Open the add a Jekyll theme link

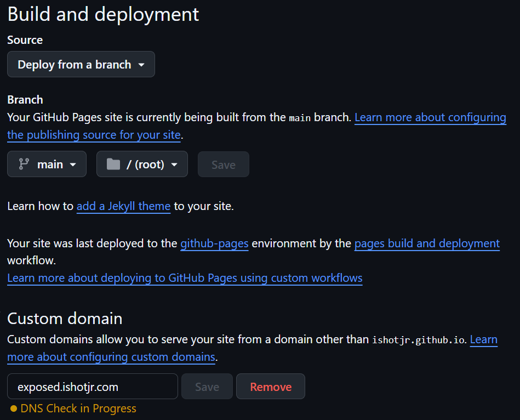(123, 206)
